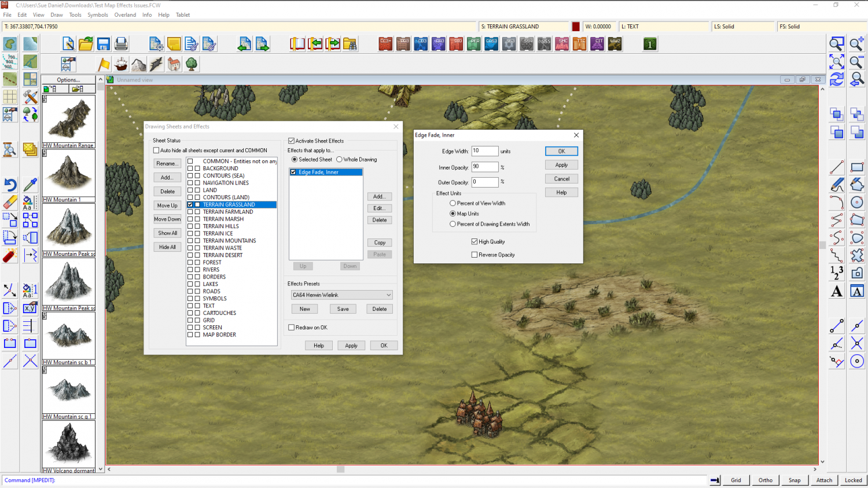This screenshot has height=488, width=868.
Task: Click the Print icon in toolbar
Action: (121, 44)
